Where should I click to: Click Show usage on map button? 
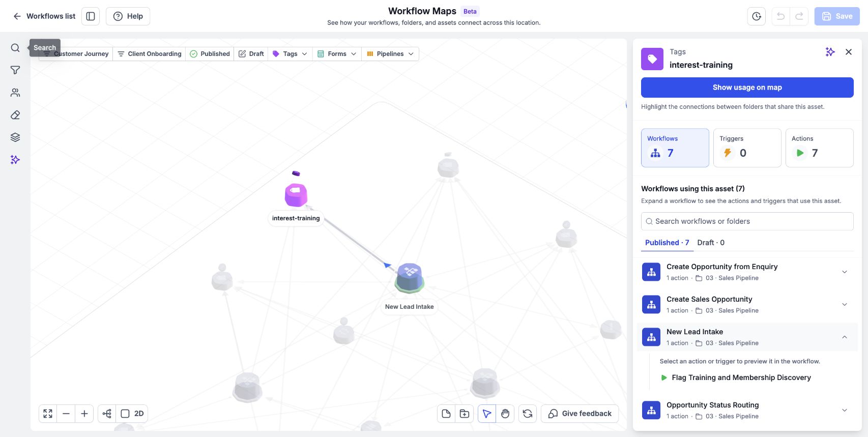tap(747, 88)
